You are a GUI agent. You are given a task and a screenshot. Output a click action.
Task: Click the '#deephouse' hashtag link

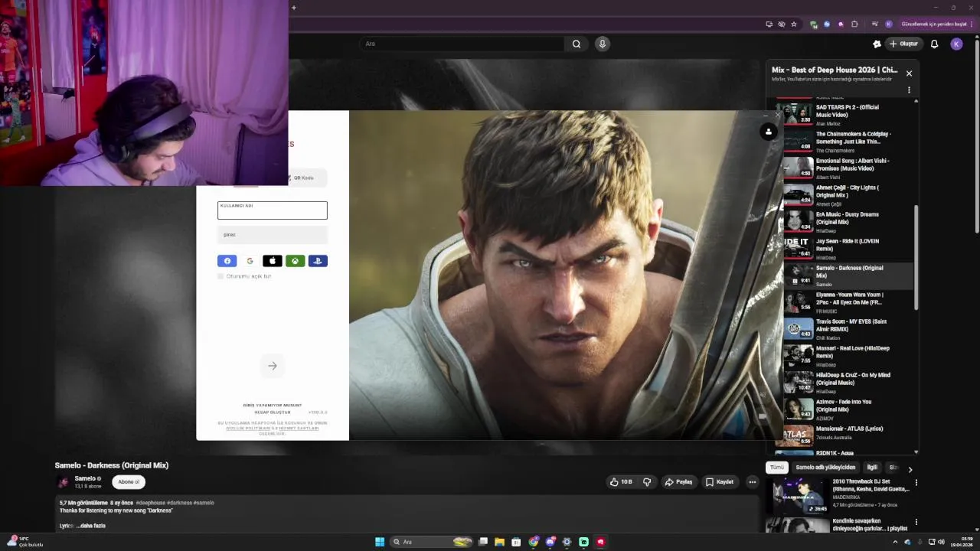pyautogui.click(x=150, y=503)
